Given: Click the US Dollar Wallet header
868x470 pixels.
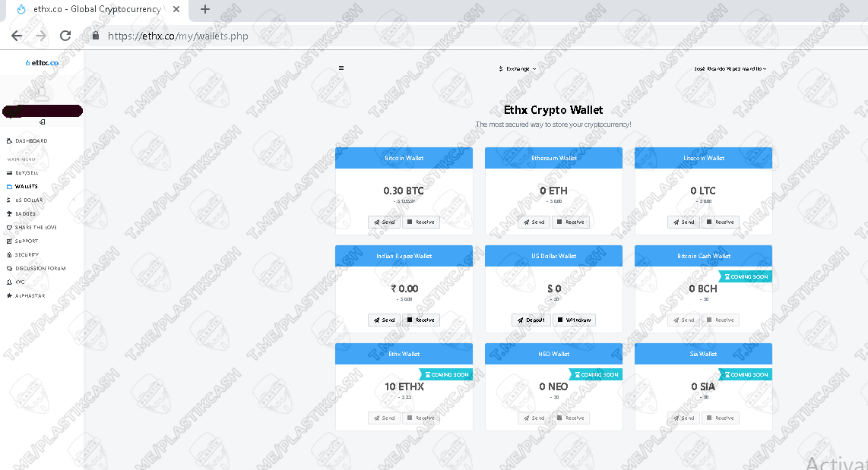Looking at the screenshot, I should (553, 256).
